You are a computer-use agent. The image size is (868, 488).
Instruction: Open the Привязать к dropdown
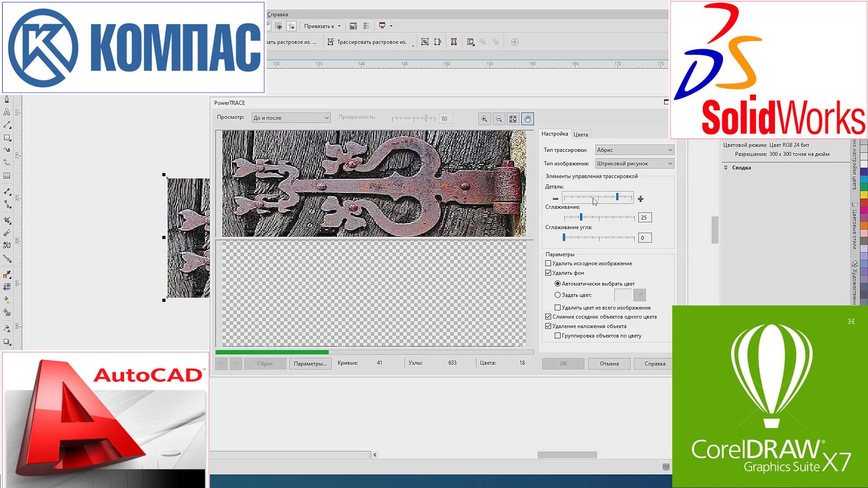(322, 26)
